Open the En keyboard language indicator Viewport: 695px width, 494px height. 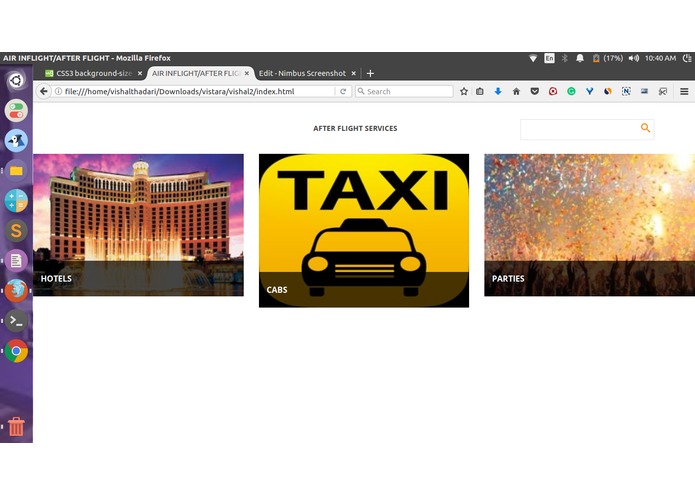[549, 58]
